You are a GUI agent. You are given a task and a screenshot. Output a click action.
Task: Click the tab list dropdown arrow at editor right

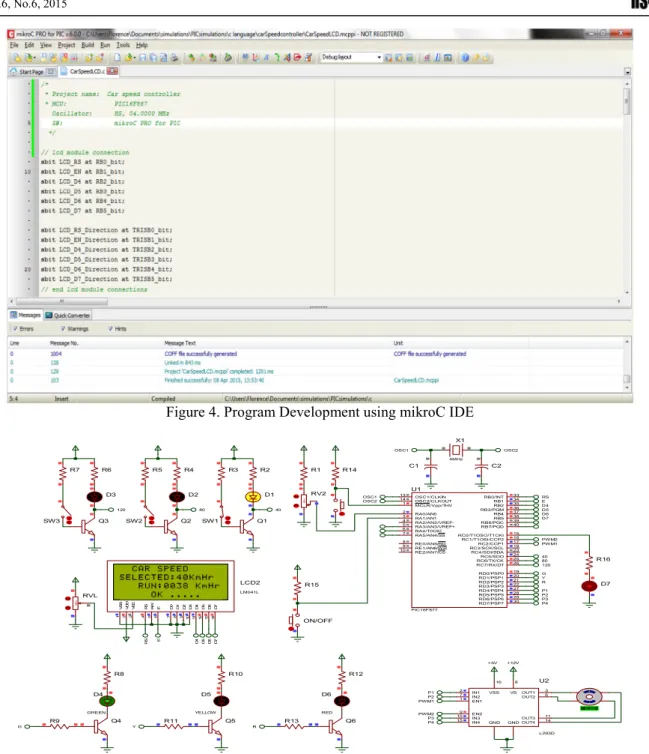coord(627,72)
